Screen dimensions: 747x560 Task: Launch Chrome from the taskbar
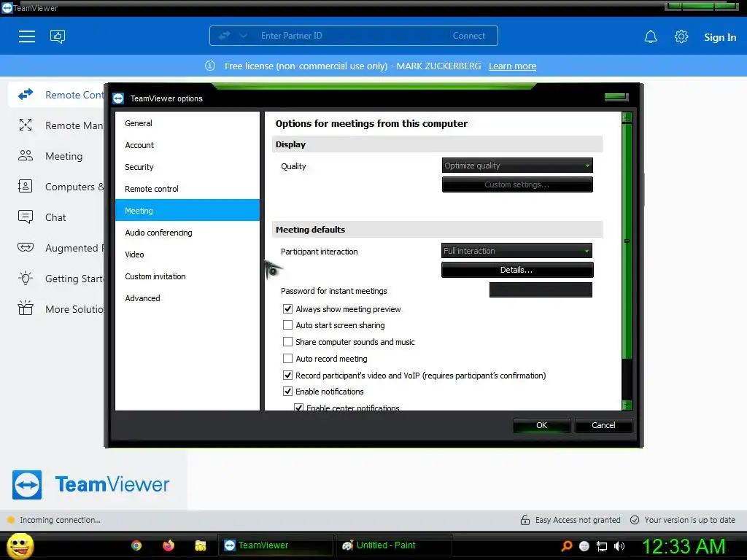(x=136, y=545)
